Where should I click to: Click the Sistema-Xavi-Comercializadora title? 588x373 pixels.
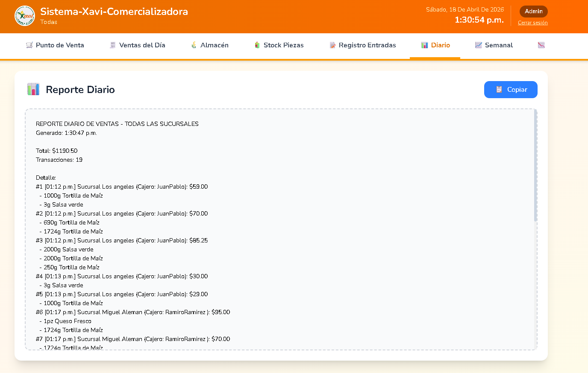(114, 12)
